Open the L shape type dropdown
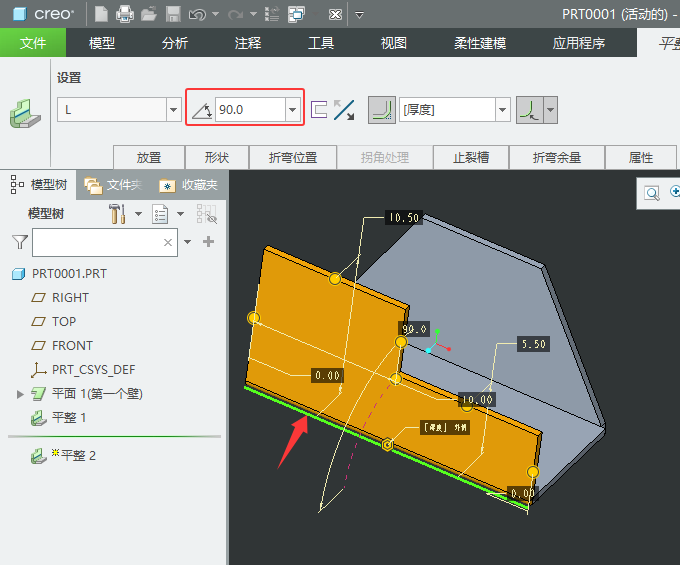The width and height of the screenshot is (680, 565). 173,110
